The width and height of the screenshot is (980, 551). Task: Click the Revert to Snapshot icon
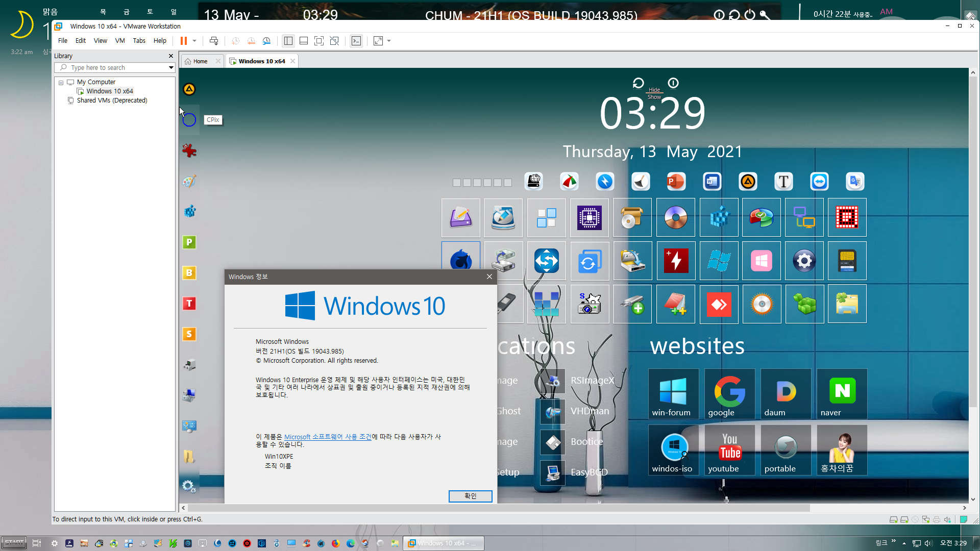tap(251, 41)
